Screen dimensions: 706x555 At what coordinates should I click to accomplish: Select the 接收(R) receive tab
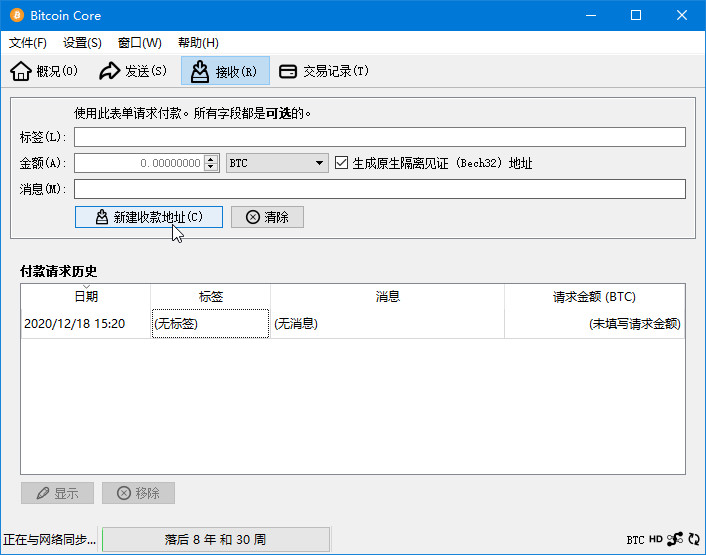pos(225,71)
